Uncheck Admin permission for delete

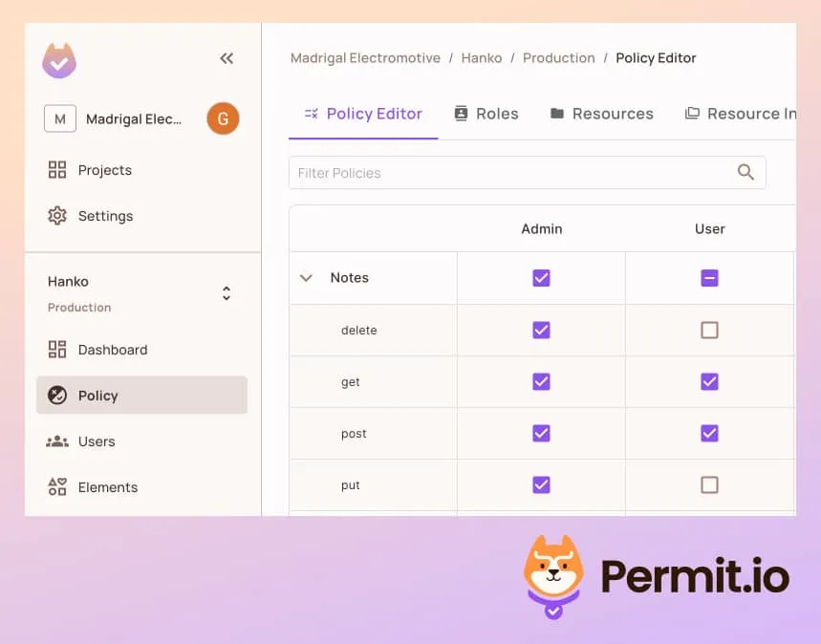click(x=541, y=330)
